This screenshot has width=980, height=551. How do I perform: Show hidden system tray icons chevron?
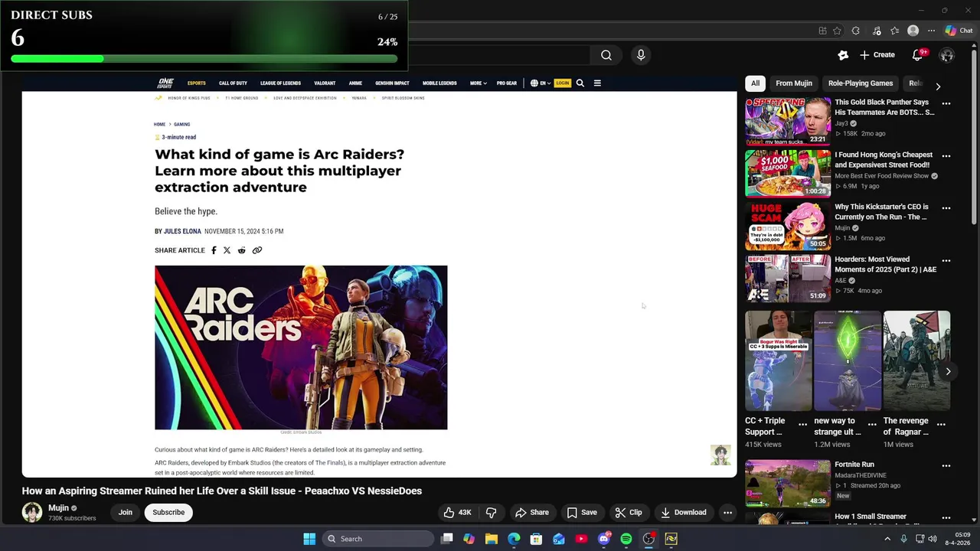point(887,539)
